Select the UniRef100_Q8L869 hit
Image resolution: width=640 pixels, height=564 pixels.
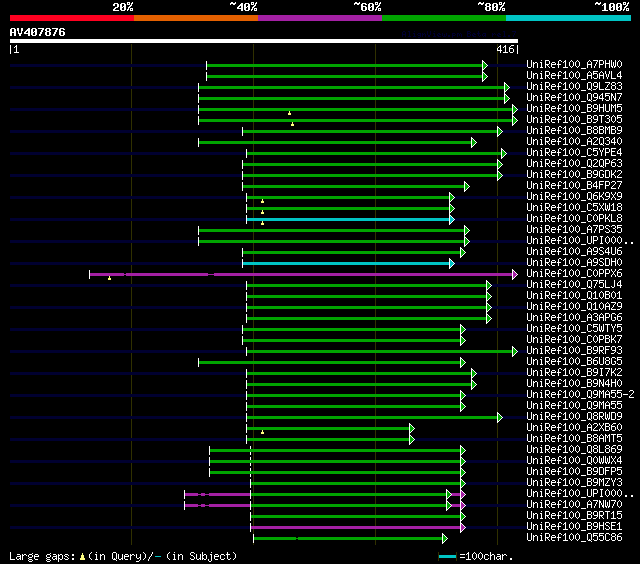coord(574,450)
